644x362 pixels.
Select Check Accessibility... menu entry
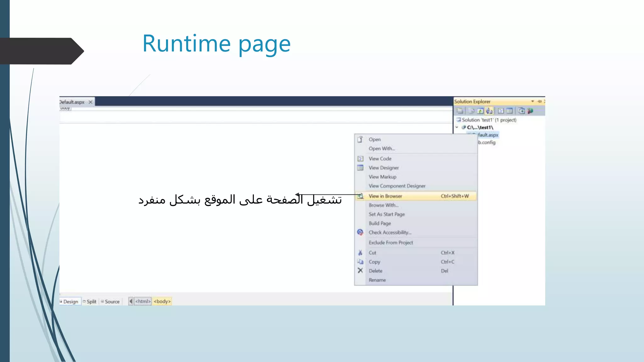point(416,233)
